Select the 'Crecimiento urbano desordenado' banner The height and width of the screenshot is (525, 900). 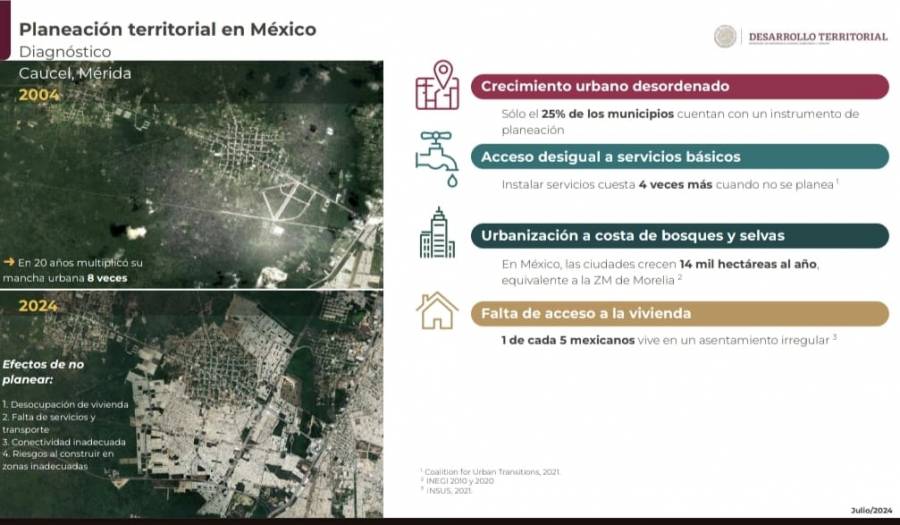[680, 87]
